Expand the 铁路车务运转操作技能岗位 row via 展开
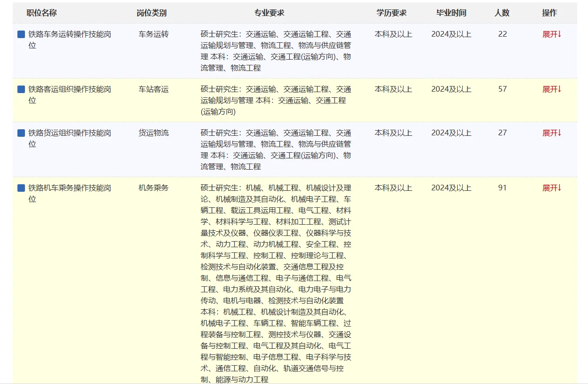Screen dimensions: 588x384 pos(552,34)
